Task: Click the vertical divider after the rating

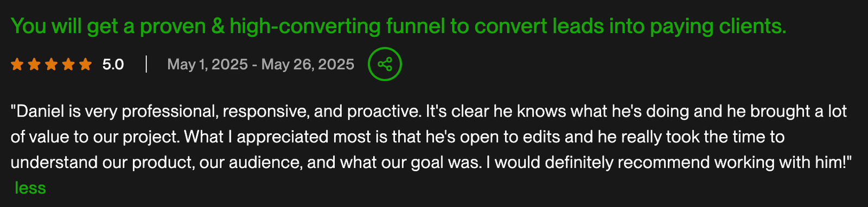Action: click(146, 64)
